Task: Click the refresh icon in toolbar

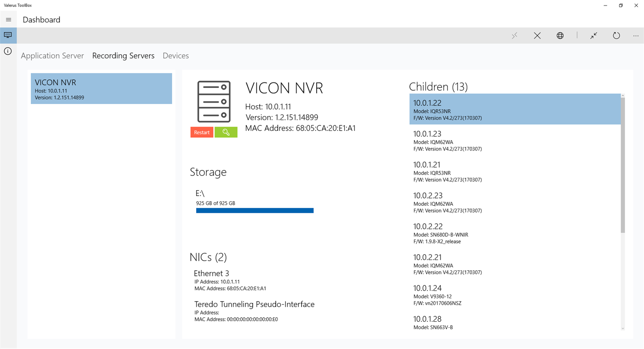Action: coord(616,35)
